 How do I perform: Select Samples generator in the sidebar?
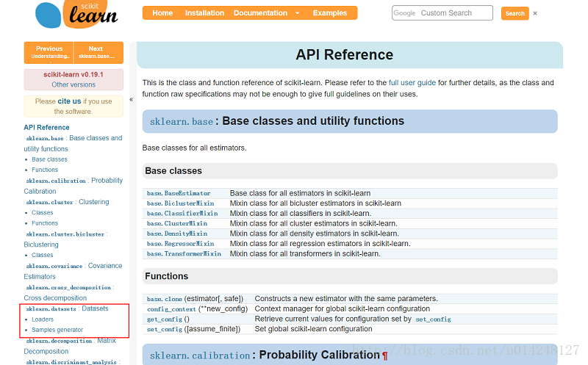[x=57, y=330]
